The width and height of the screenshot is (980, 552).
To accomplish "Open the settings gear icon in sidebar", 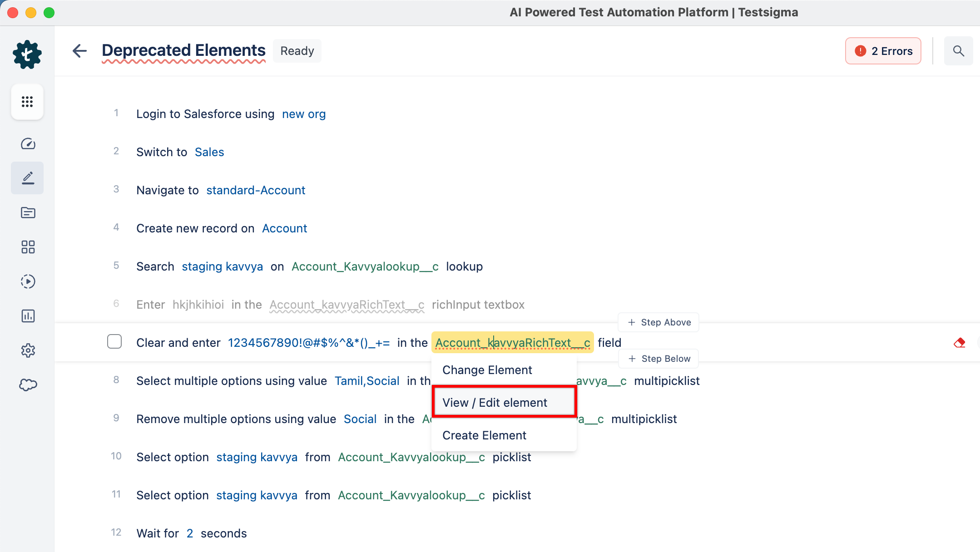I will (28, 350).
